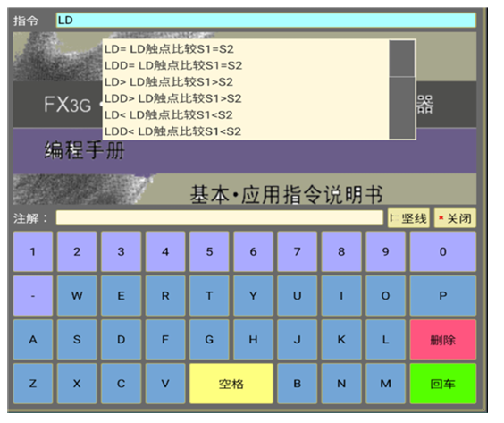Image resolution: width=504 pixels, height=423 pixels.
Task: Tap the 6 key
Action: pos(253,251)
